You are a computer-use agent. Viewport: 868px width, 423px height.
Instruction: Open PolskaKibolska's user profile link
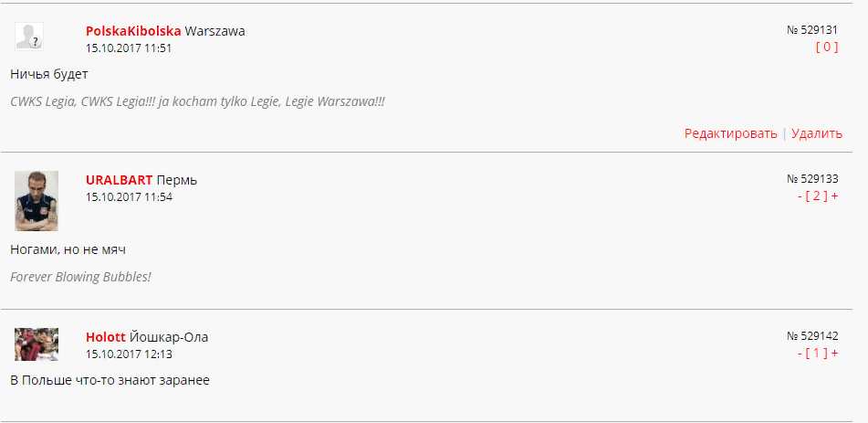click(133, 31)
